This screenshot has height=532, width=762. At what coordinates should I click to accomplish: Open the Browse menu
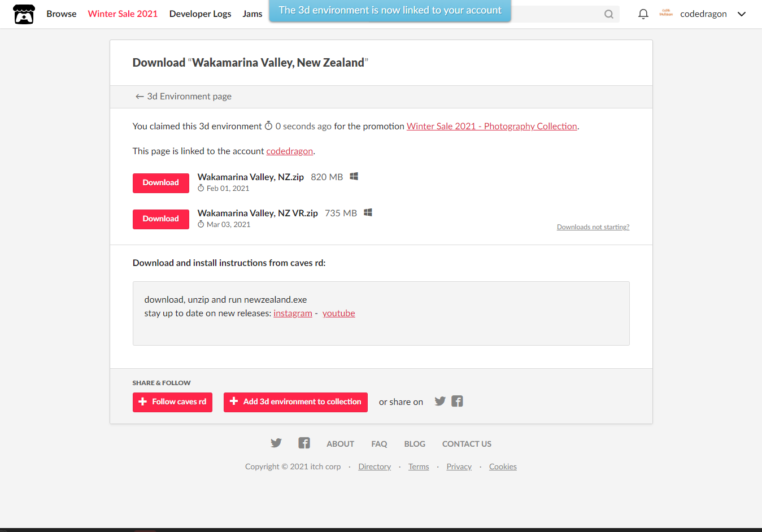click(61, 14)
